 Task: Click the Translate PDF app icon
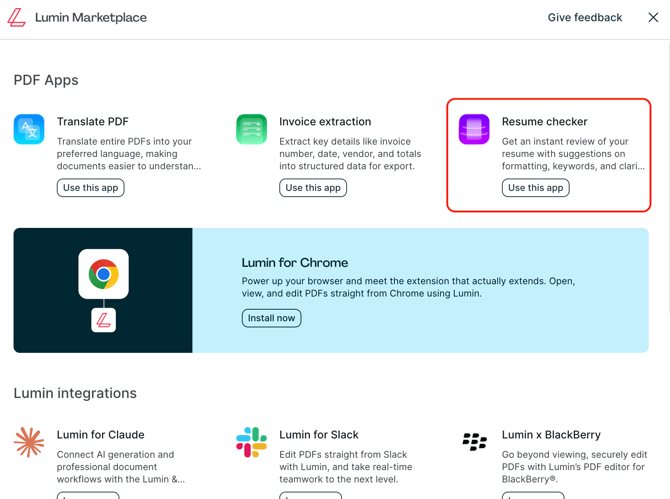pos(29,130)
